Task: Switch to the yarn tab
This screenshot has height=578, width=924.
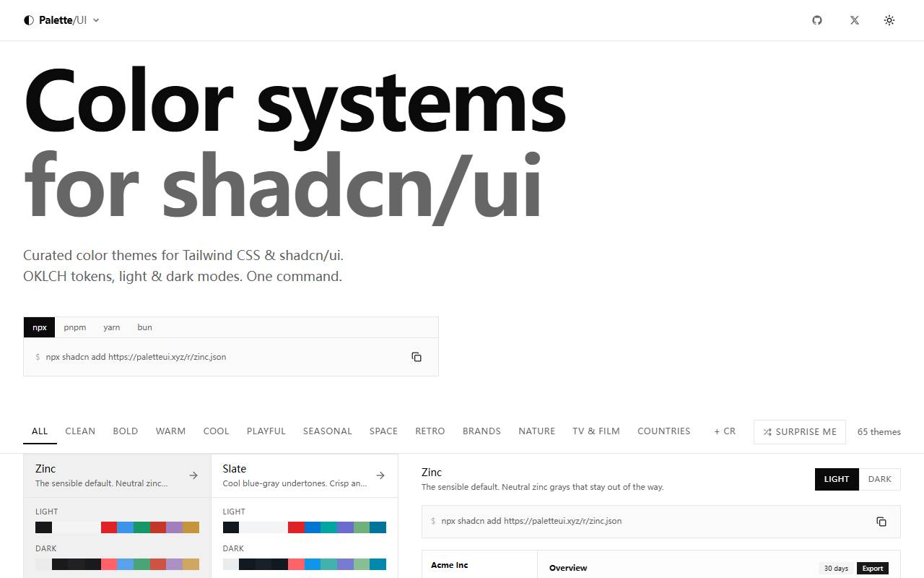Action: 111,327
